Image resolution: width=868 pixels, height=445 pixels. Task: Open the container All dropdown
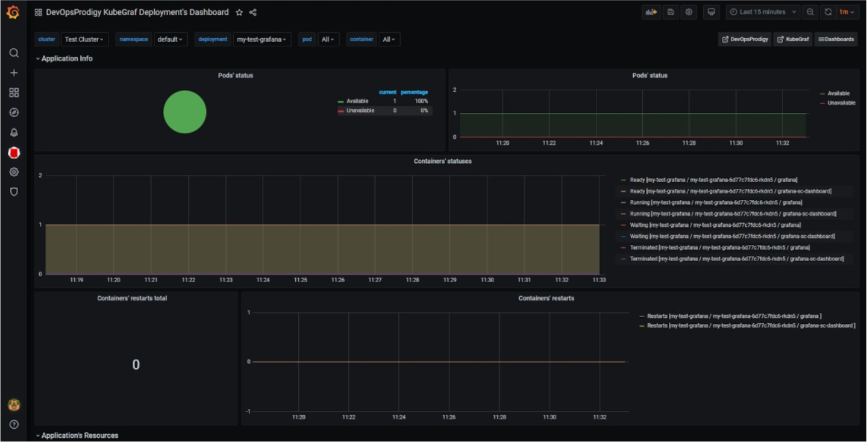click(x=389, y=39)
